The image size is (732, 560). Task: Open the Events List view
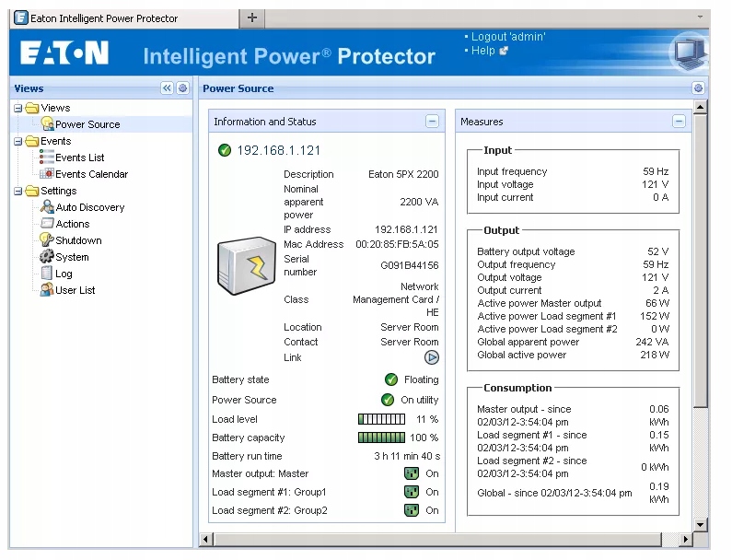(x=80, y=157)
